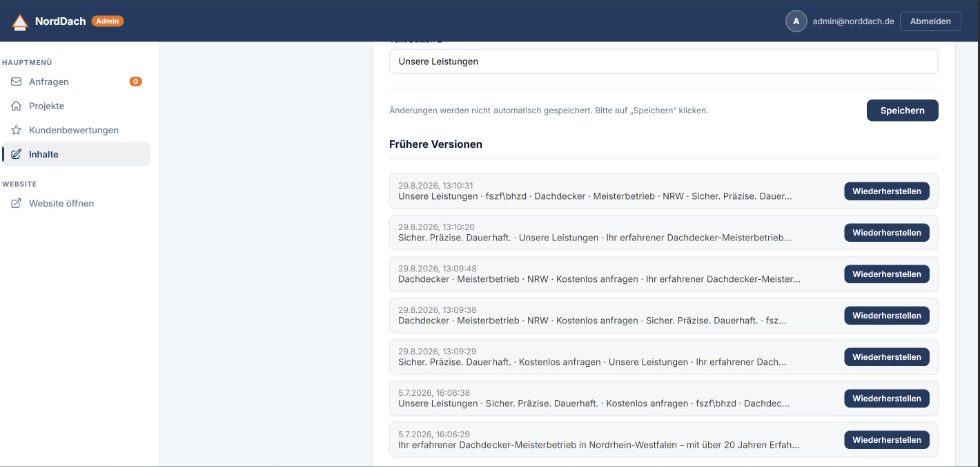Select Inhalte in the sidebar
The width and height of the screenshot is (980, 467).
(76, 154)
